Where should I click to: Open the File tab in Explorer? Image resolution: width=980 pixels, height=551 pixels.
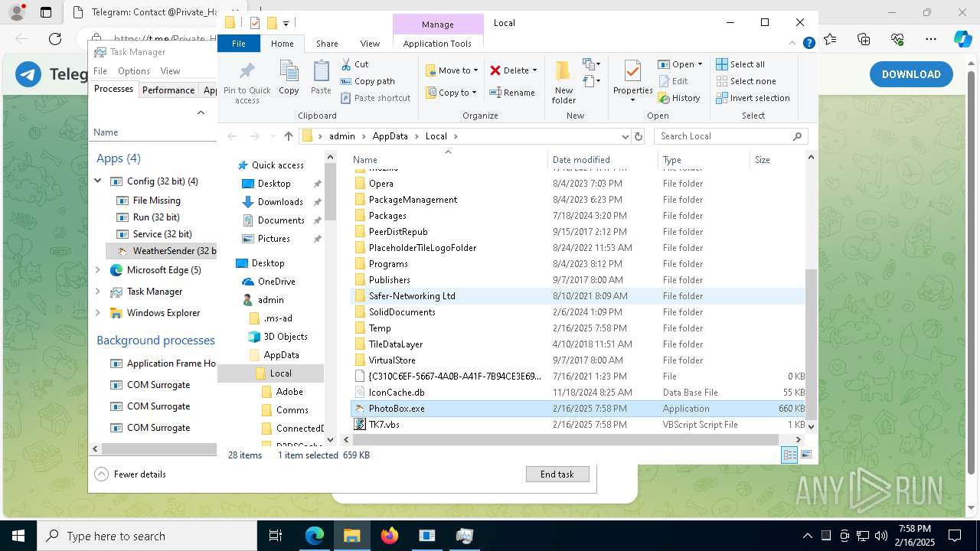point(239,44)
